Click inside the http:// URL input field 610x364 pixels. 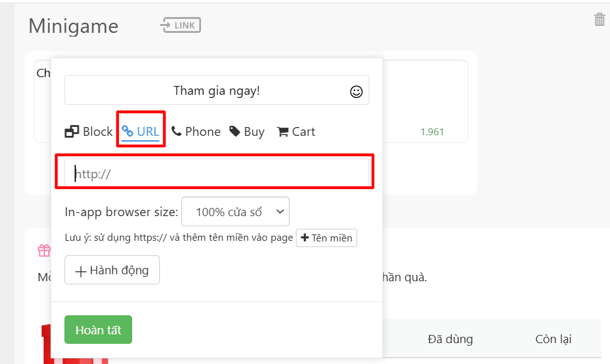click(216, 171)
